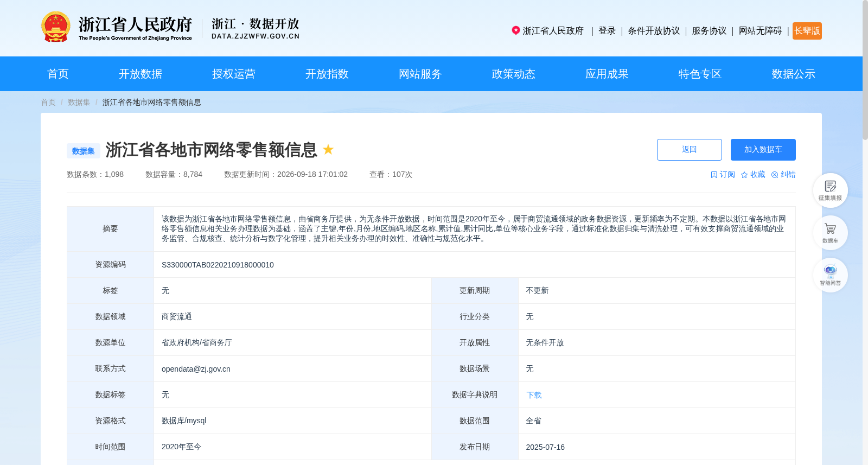
Task: Click the 2025-07-16 publish date value
Action: pos(545,447)
